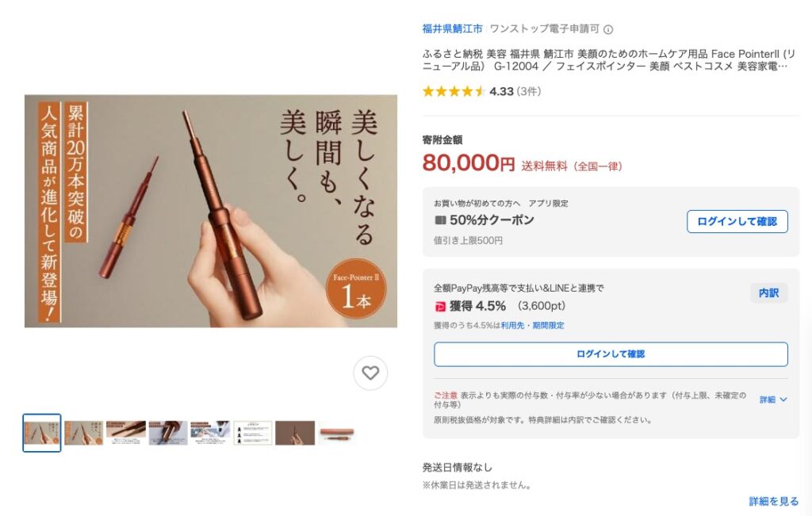This screenshot has width=812, height=516.
Task: Open the 3件 reviews count link
Action: pyautogui.click(x=529, y=92)
